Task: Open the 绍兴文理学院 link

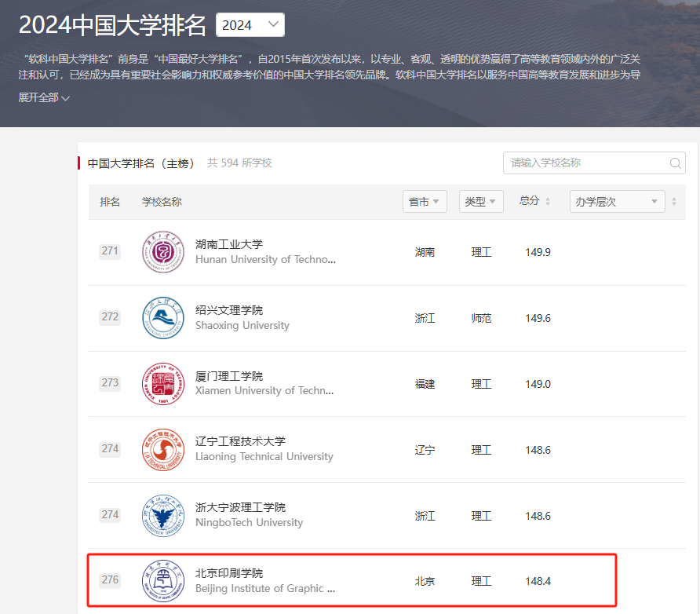Action: tap(229, 310)
